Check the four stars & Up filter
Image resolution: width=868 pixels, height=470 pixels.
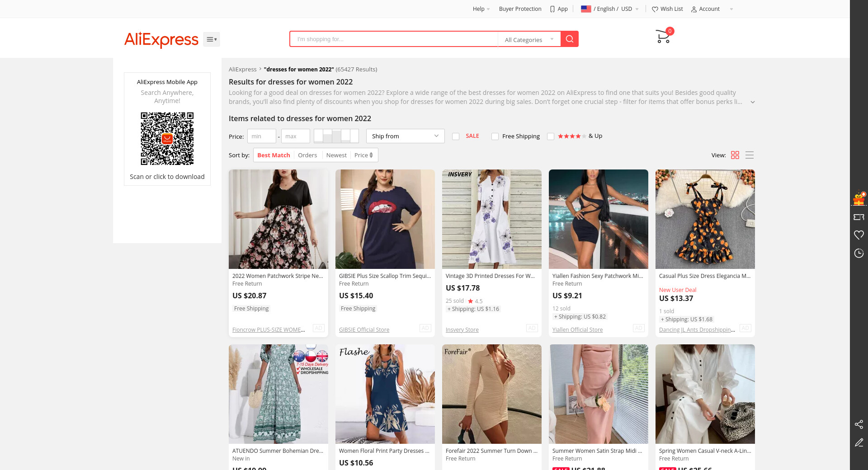pos(551,136)
